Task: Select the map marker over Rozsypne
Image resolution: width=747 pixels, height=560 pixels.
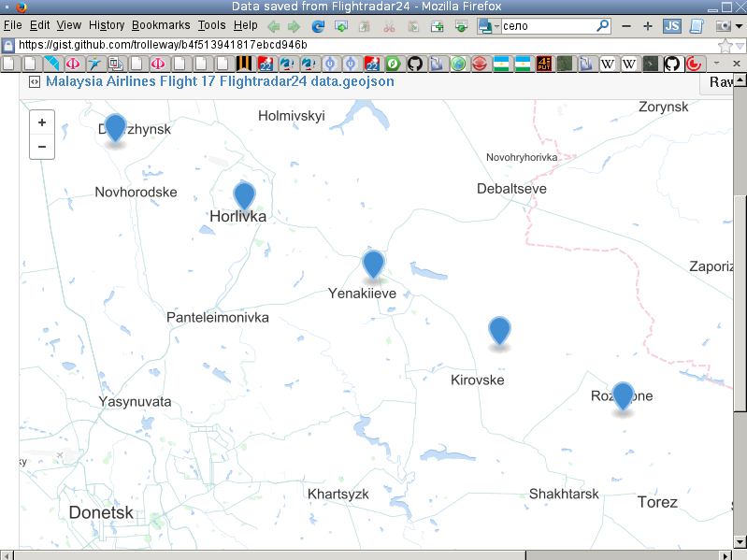Action: coord(623,396)
